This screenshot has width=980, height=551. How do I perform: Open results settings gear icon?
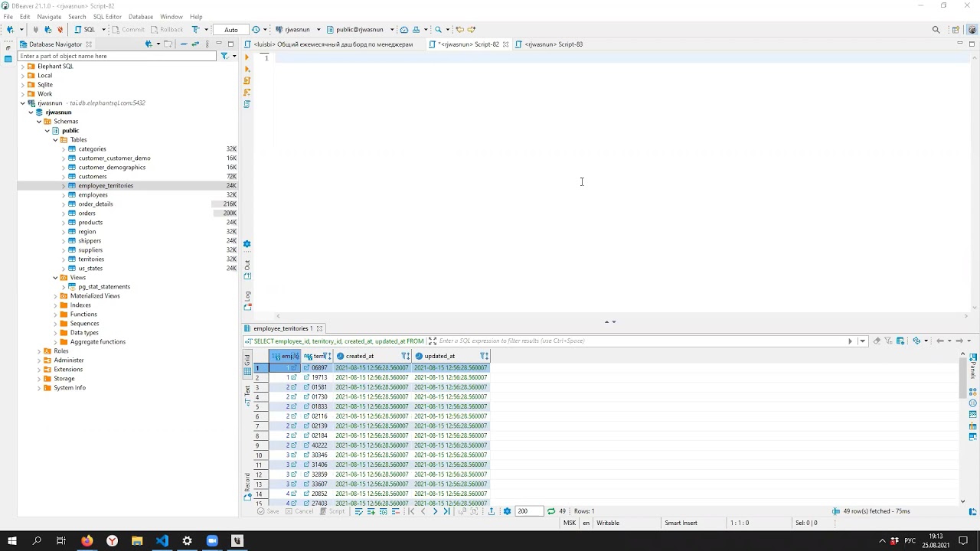click(x=507, y=511)
